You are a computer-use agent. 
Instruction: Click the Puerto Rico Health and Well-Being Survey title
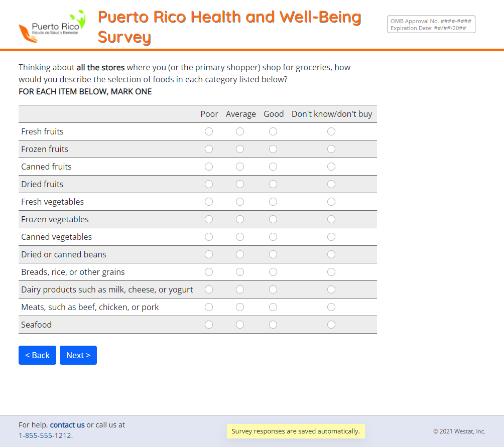tap(229, 27)
